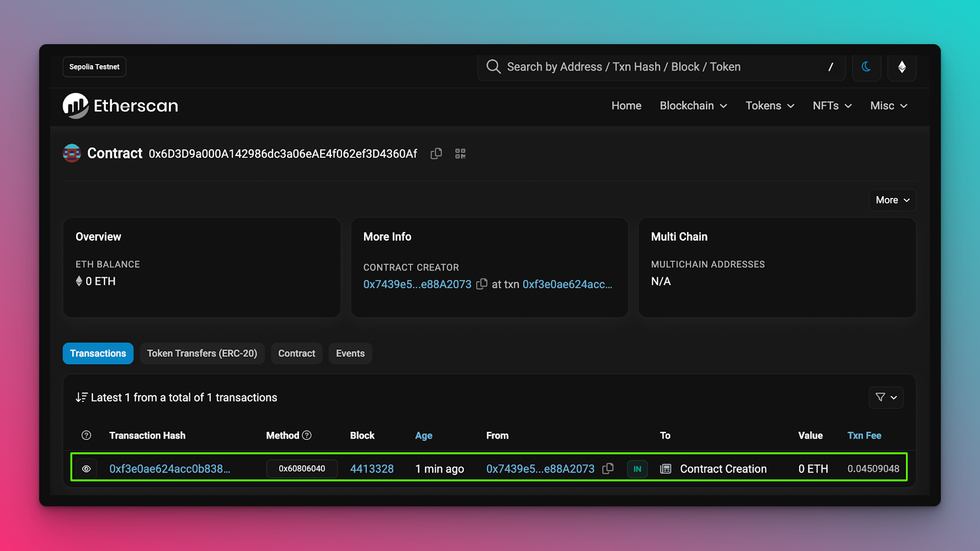This screenshot has width=980, height=551.
Task: Click the N/A multichain addresses value
Action: pyautogui.click(x=661, y=281)
